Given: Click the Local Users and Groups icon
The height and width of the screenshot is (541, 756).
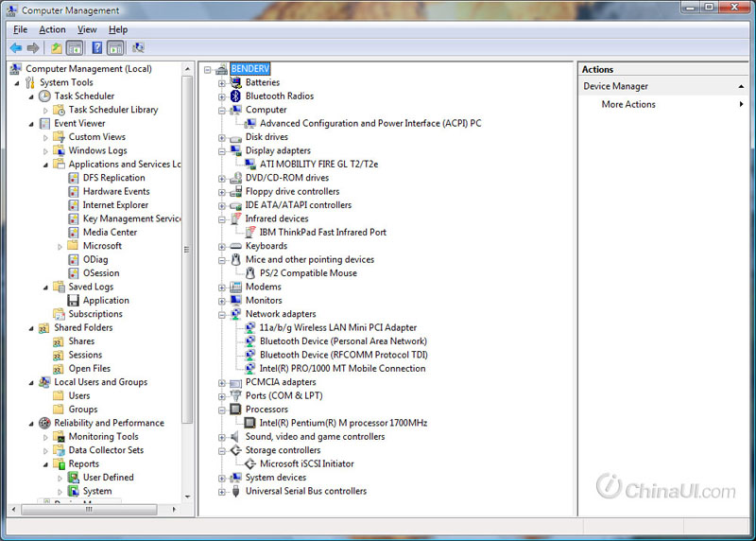Looking at the screenshot, I should coord(44,382).
